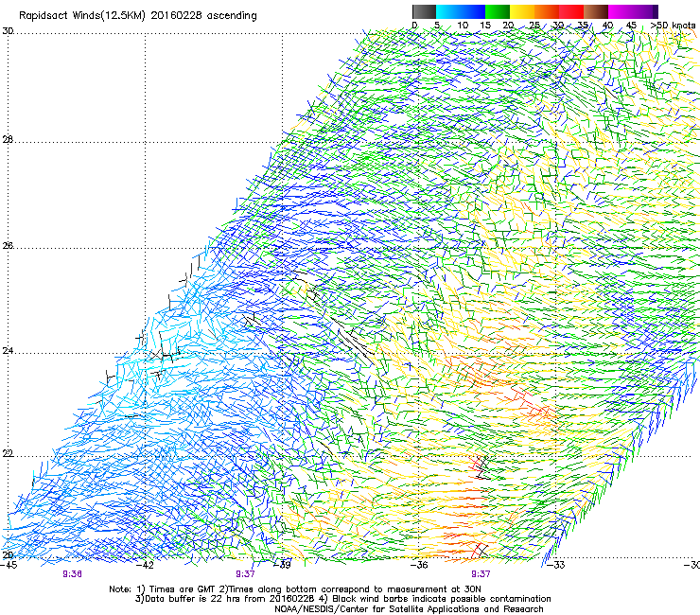
Task: Click longitude label '-39' on bottom axis
Action: pyautogui.click(x=283, y=565)
